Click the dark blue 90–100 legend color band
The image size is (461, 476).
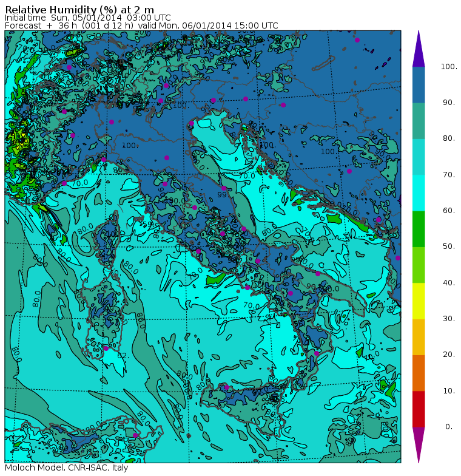(x=419, y=85)
